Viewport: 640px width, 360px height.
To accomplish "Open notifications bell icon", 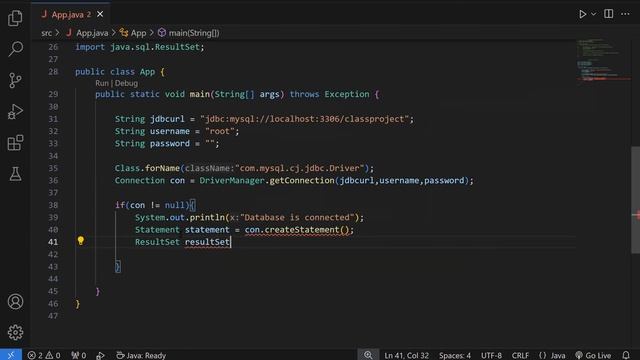I will point(626,355).
